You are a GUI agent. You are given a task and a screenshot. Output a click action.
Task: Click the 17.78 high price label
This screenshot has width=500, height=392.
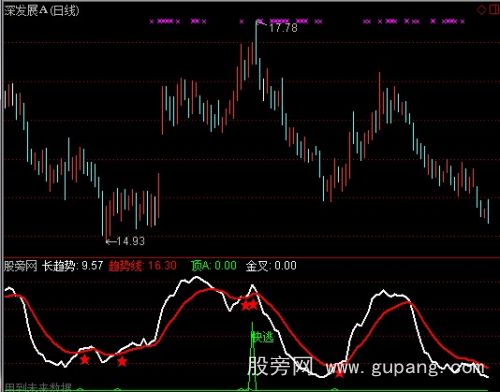pyautogui.click(x=283, y=28)
